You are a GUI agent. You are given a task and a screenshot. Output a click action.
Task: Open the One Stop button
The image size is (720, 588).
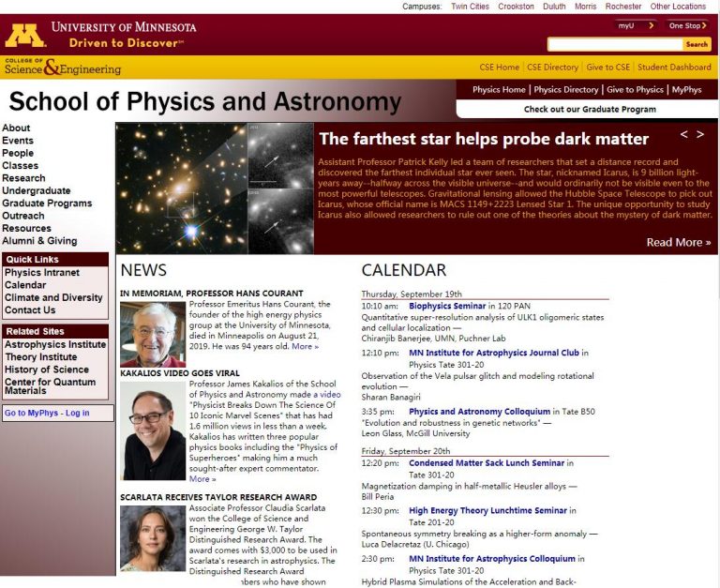coord(687,25)
